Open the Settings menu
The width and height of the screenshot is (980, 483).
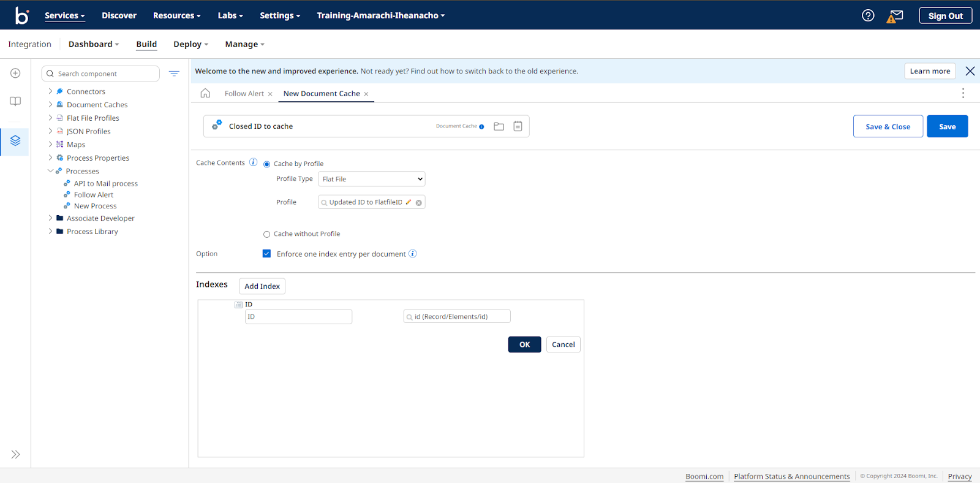[x=280, y=15]
